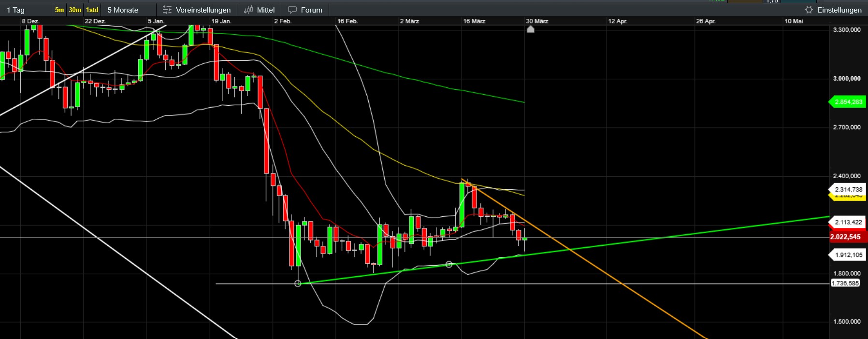The width and height of the screenshot is (868, 339).
Task: Switch to the 30m timeframe
Action: [x=75, y=10]
